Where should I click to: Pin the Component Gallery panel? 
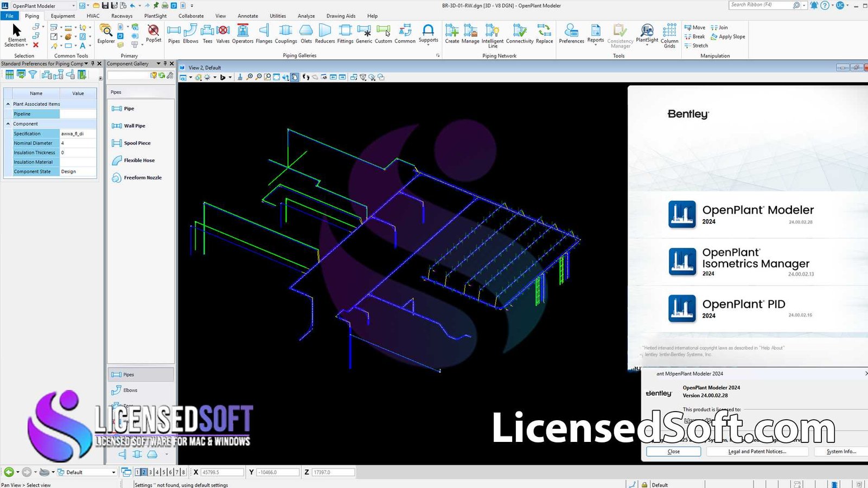coord(165,63)
